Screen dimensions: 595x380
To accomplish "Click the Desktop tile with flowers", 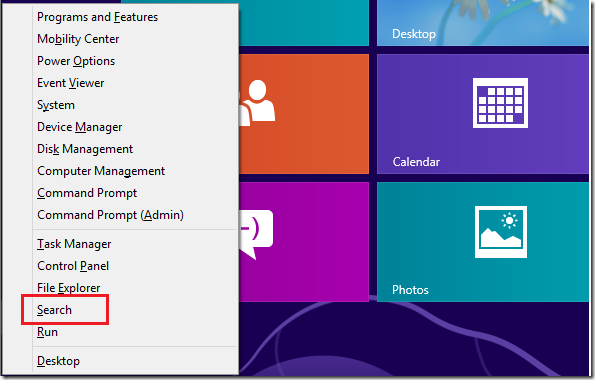I will pos(483,23).
